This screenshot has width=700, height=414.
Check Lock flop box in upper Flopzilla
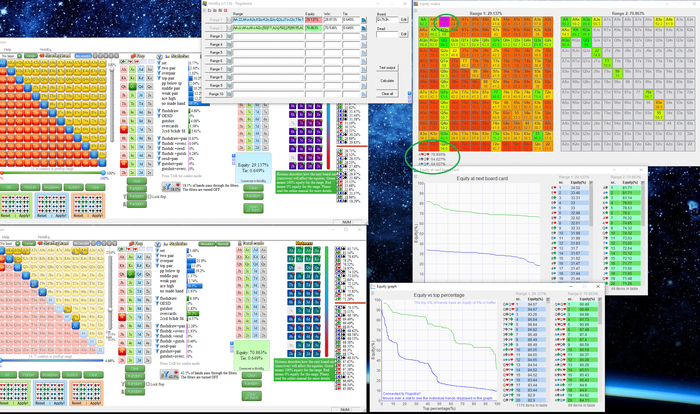(150, 197)
